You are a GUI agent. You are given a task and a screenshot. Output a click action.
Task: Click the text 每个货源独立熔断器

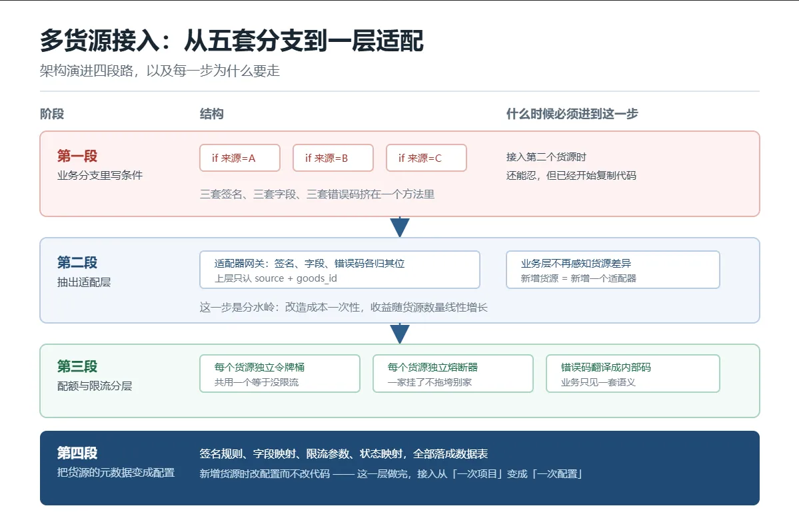tap(432, 367)
